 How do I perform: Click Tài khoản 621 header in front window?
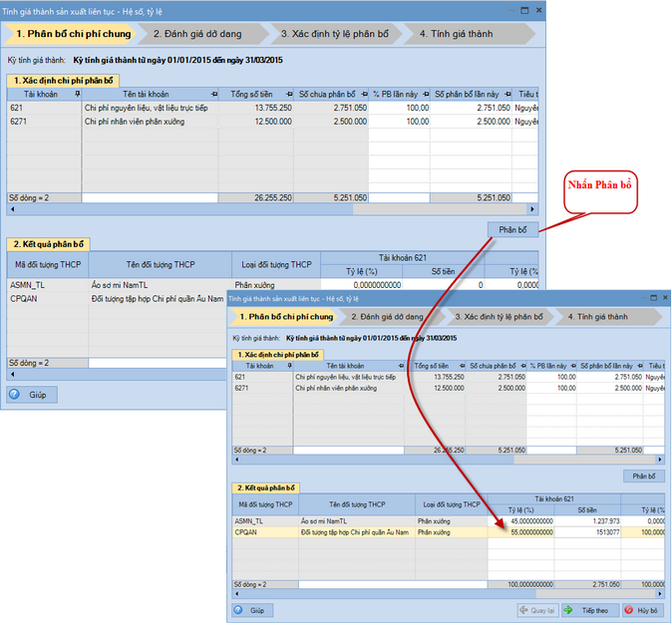(554, 499)
